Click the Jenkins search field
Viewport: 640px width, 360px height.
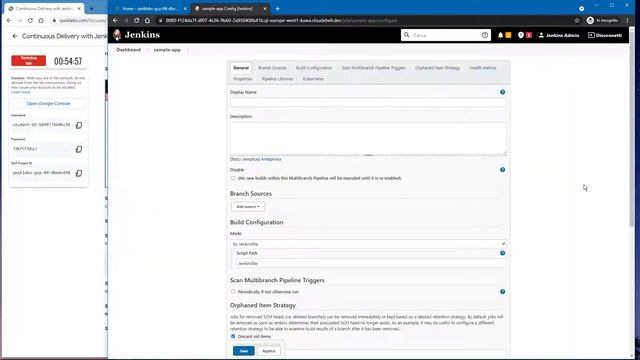pos(446,36)
